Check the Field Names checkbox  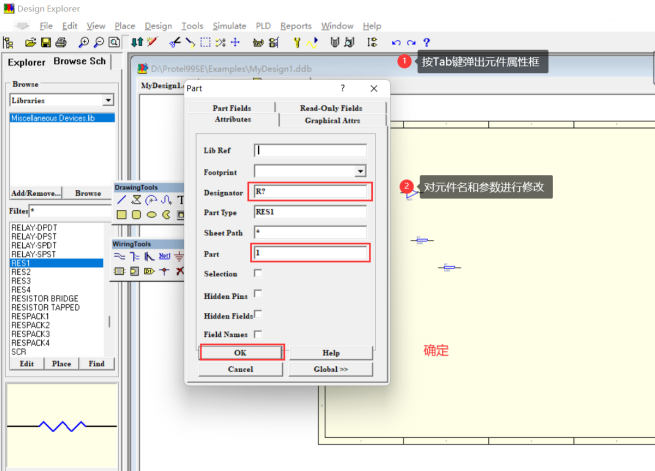point(258,334)
